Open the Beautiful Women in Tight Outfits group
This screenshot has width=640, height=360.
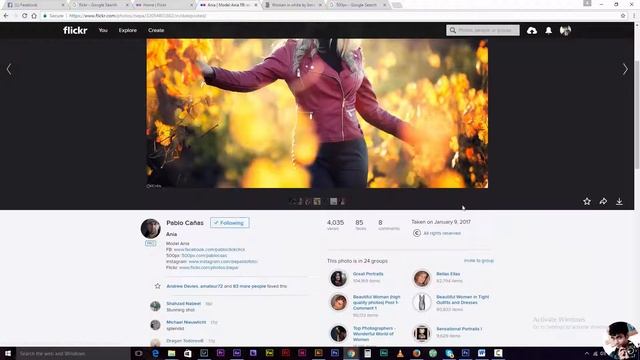[462, 300]
